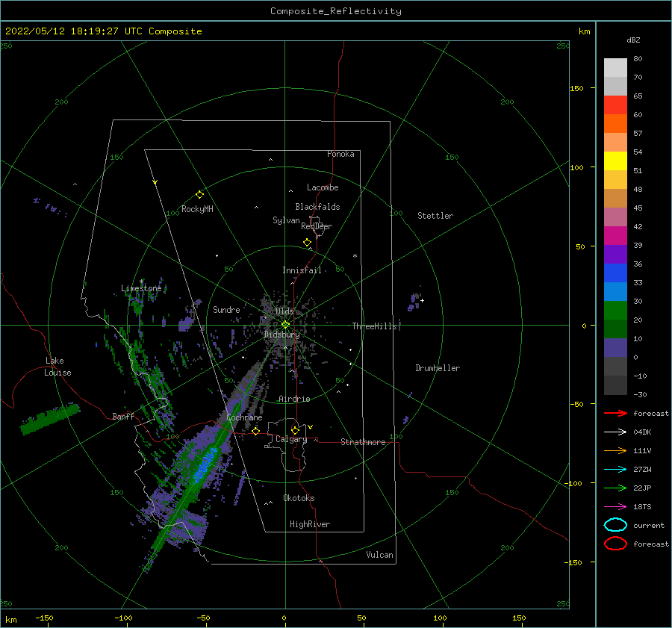The image size is (672, 628).
Task: Click the Airdrie town label
Action: coord(294,399)
